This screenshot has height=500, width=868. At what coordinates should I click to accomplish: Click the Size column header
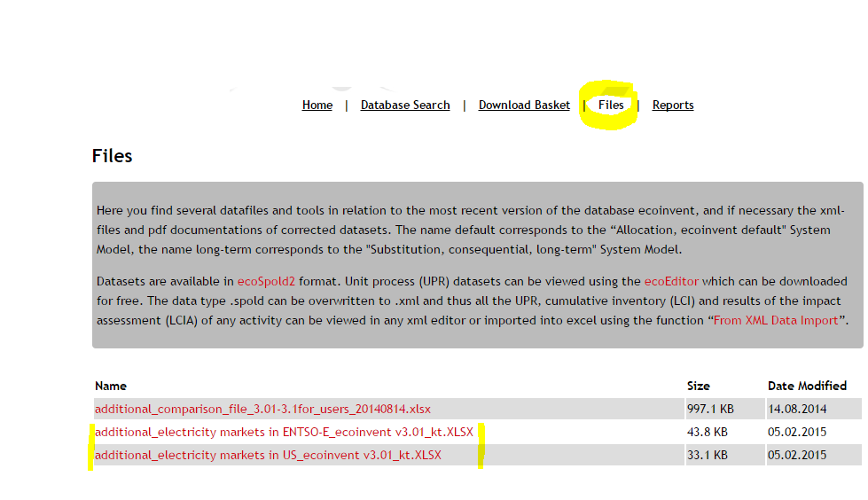pos(699,386)
